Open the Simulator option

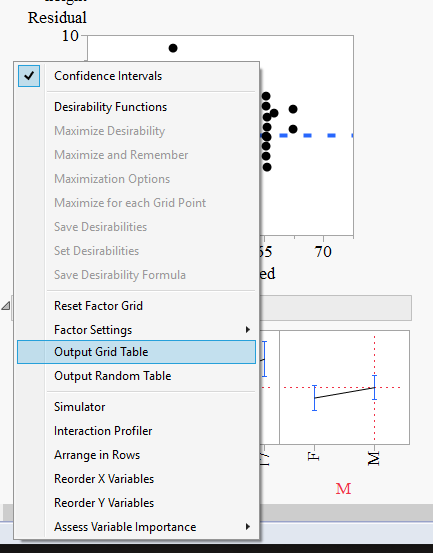(79, 407)
